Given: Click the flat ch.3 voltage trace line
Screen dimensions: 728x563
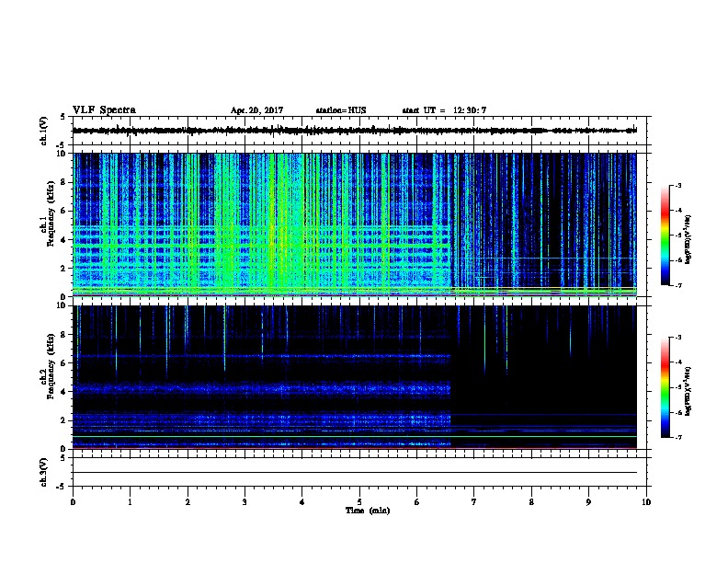Looking at the screenshot, I should click(x=354, y=473).
